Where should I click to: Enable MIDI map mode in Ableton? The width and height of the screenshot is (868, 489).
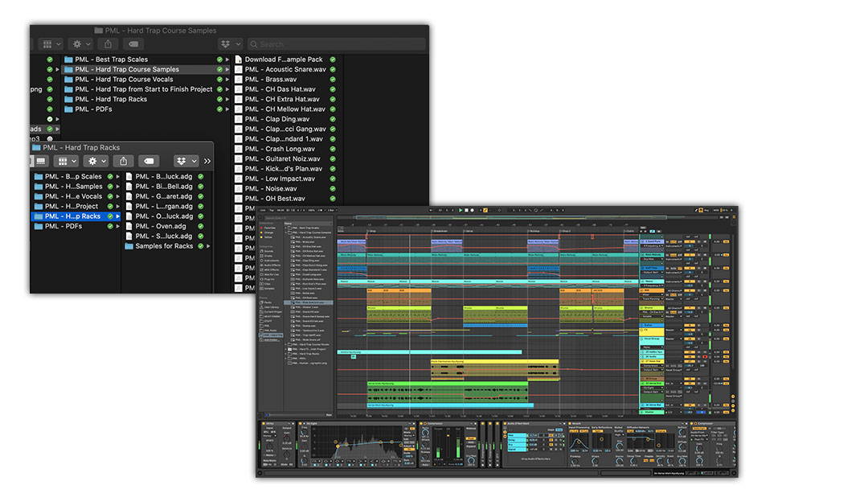716,211
